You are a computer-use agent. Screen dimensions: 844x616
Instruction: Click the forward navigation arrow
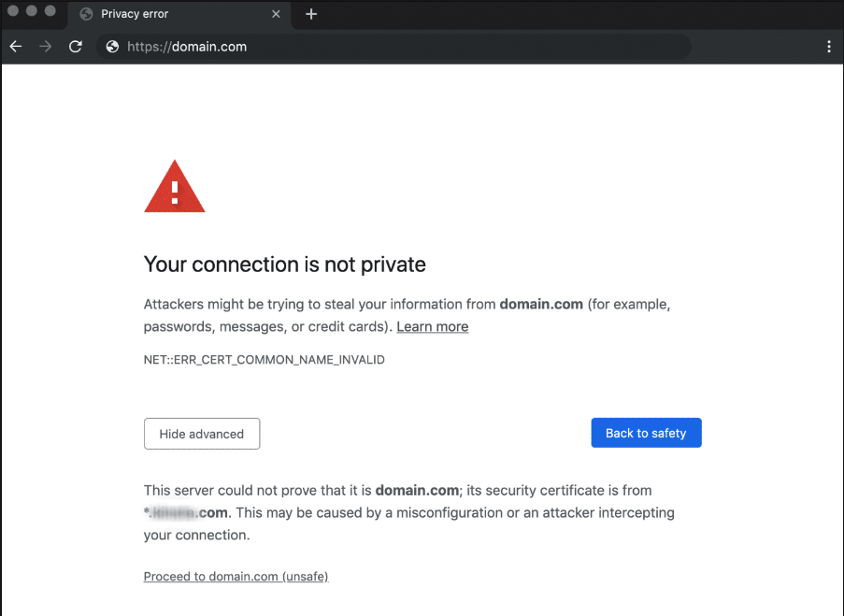[x=46, y=47]
